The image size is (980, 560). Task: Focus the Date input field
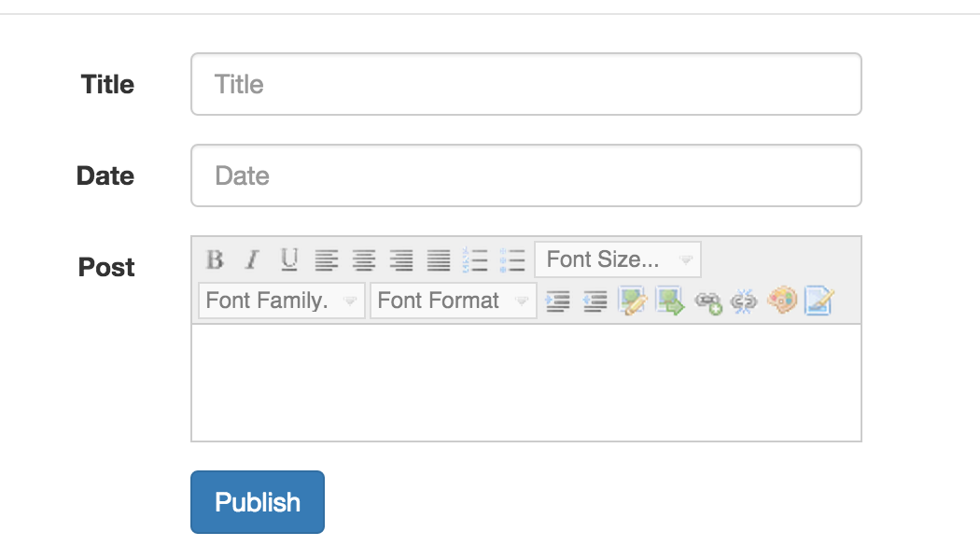525,175
